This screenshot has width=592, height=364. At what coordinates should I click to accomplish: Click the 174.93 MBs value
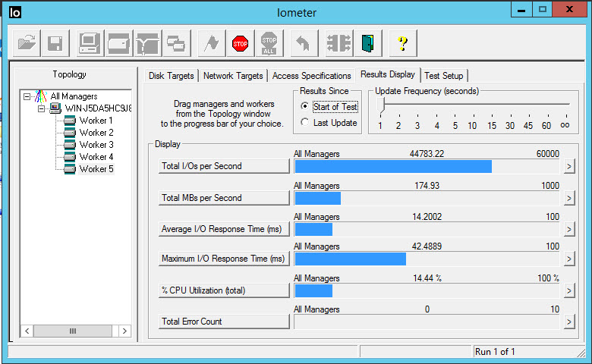coord(427,186)
